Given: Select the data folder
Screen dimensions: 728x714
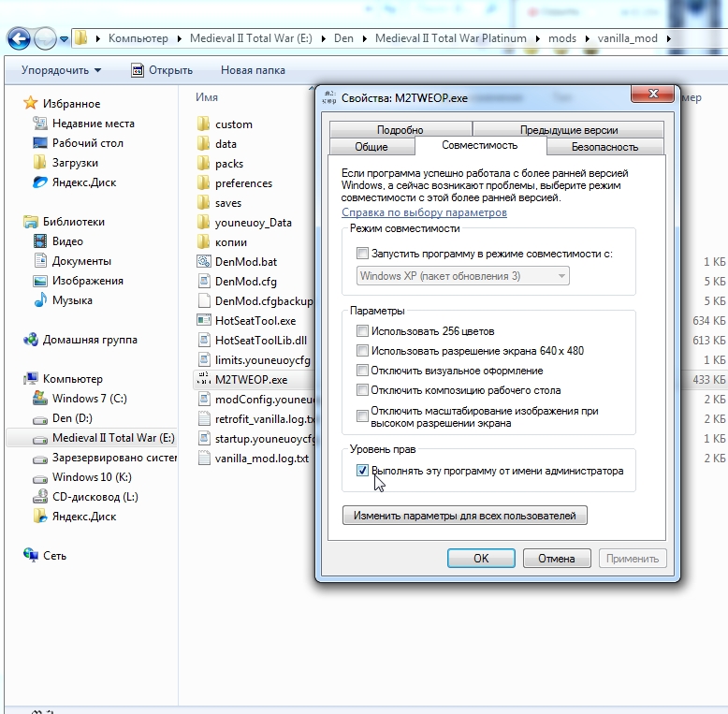Looking at the screenshot, I should click(217, 144).
